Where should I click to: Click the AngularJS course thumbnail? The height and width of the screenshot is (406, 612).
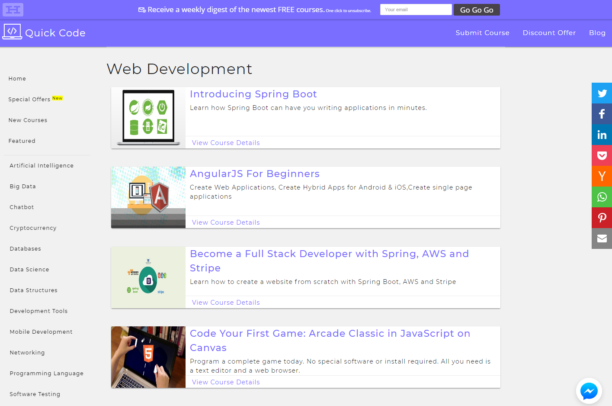pyautogui.click(x=148, y=197)
